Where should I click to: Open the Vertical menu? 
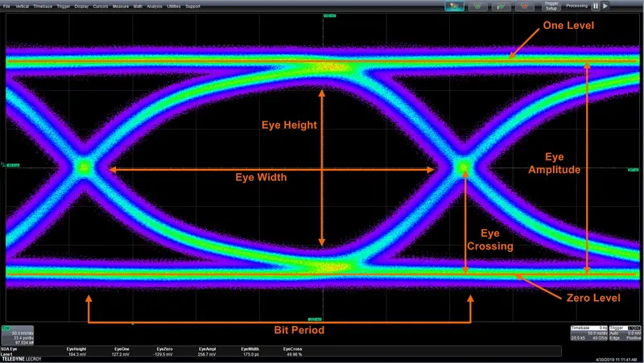pyautogui.click(x=23, y=6)
